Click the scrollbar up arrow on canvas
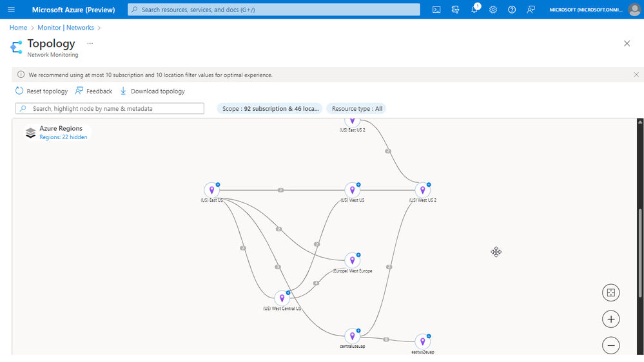 point(640,122)
